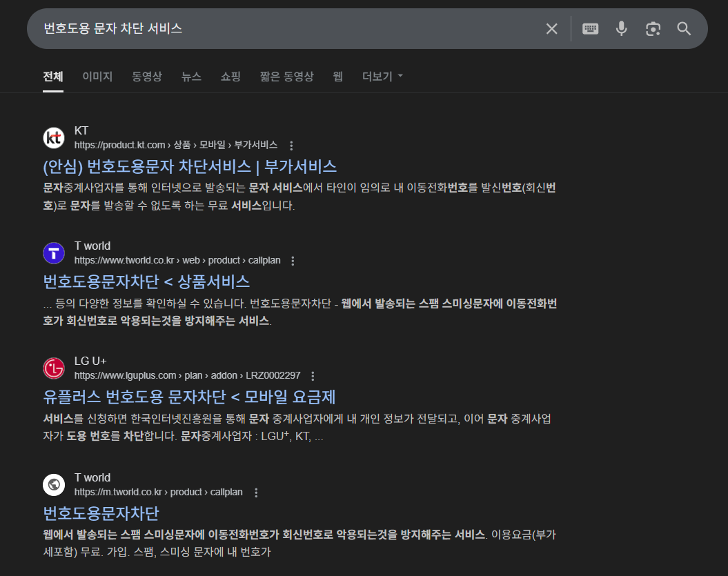Click the LG U+ red favicon
Image resolution: width=728 pixels, height=576 pixels.
pyautogui.click(x=54, y=368)
